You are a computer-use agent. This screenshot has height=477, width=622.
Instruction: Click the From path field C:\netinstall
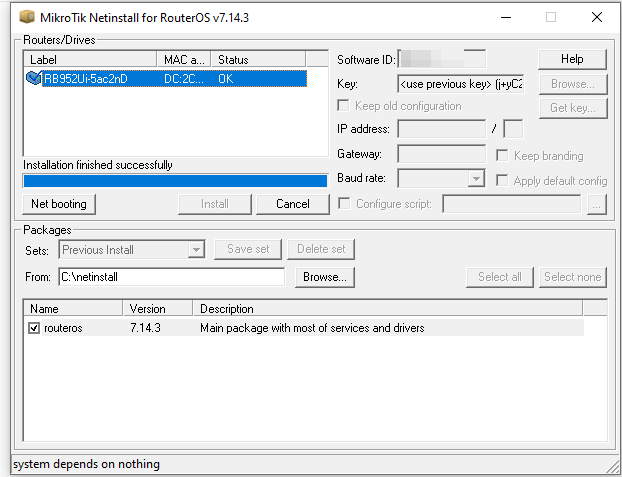(x=171, y=277)
